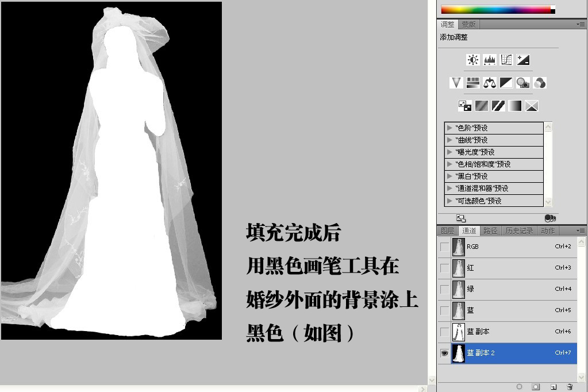Select the 红 channel thumbnail
588x392 pixels.
point(458,268)
